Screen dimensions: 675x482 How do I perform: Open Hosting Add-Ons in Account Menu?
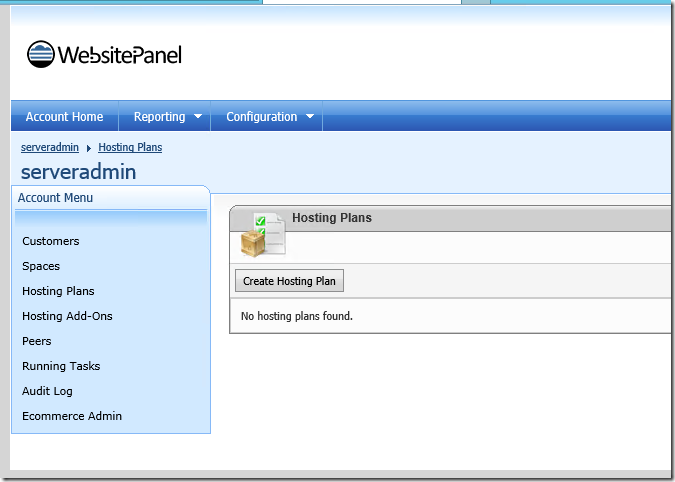click(x=67, y=316)
